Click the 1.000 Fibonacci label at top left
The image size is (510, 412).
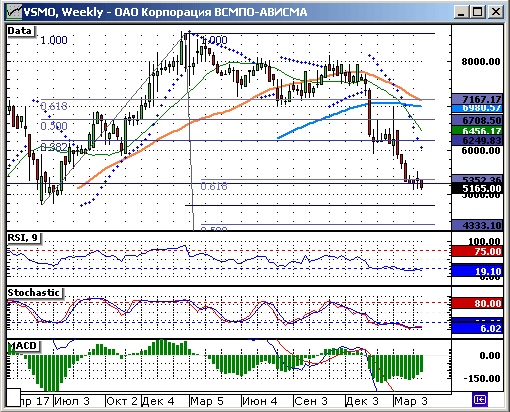tap(54, 40)
